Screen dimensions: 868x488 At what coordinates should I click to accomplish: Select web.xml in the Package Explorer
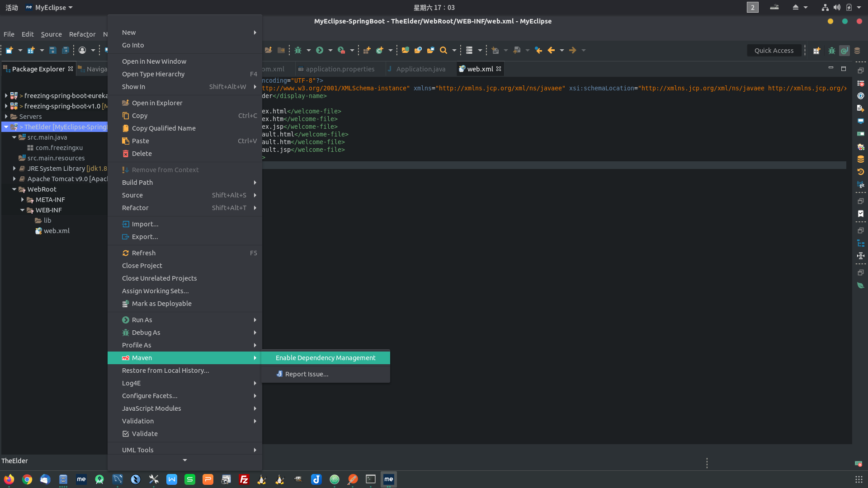[x=57, y=231]
